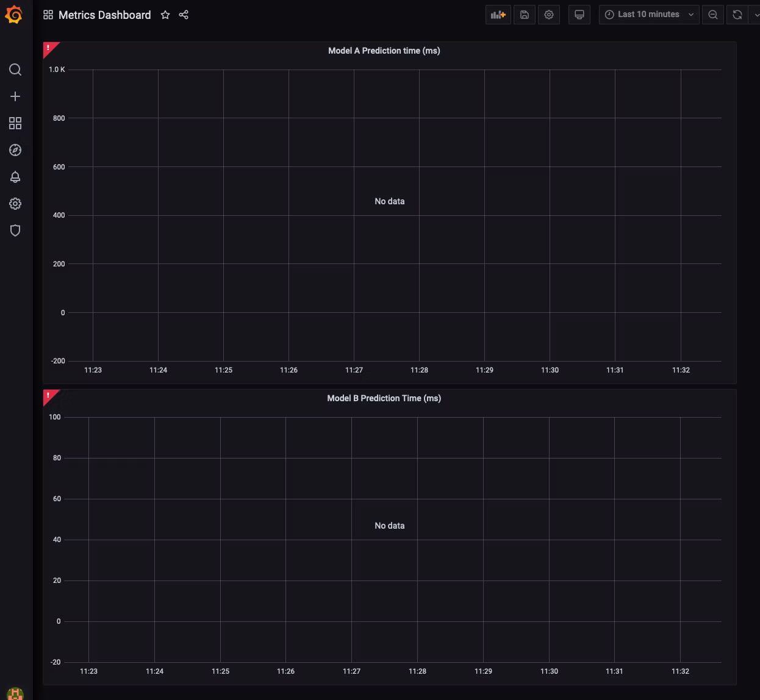760x700 pixels.
Task: Refresh the dashboard
Action: click(738, 14)
